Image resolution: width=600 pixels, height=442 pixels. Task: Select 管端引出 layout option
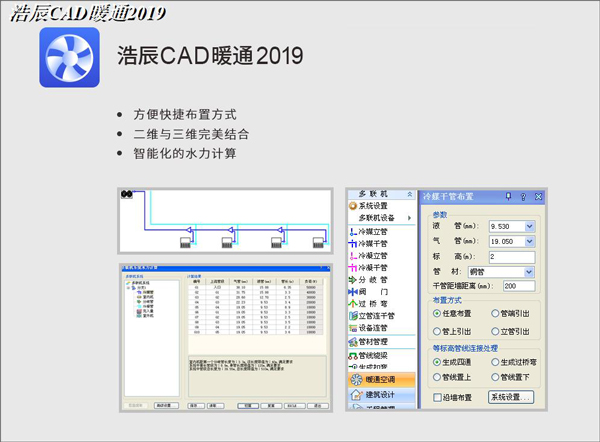pos(510,313)
